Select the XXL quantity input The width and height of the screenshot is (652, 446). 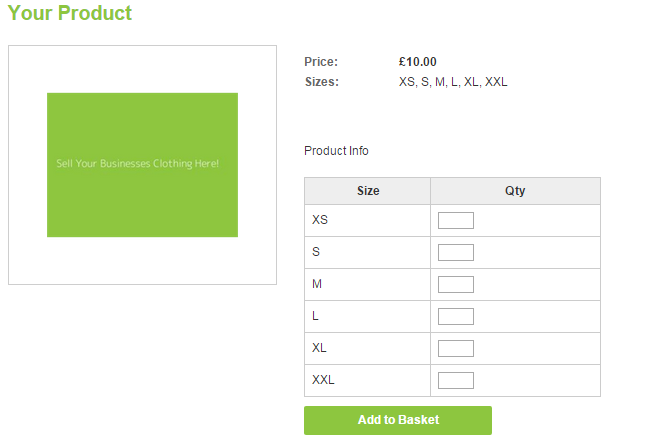coord(456,380)
